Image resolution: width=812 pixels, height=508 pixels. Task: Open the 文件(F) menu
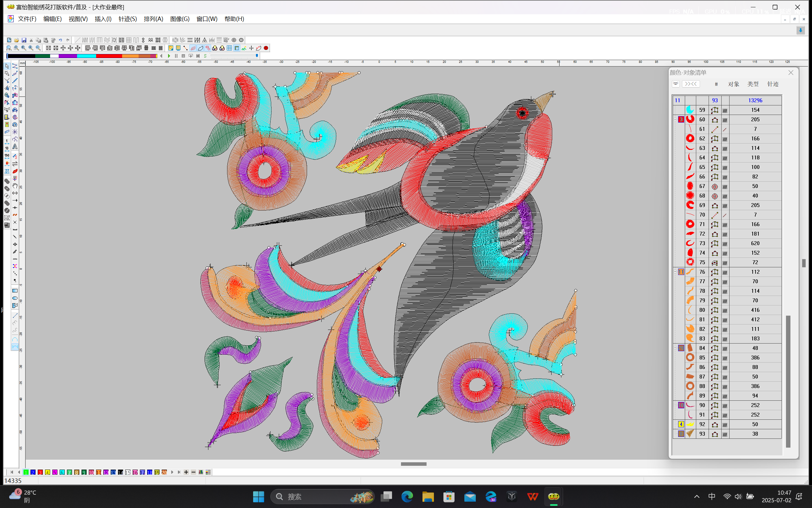27,19
